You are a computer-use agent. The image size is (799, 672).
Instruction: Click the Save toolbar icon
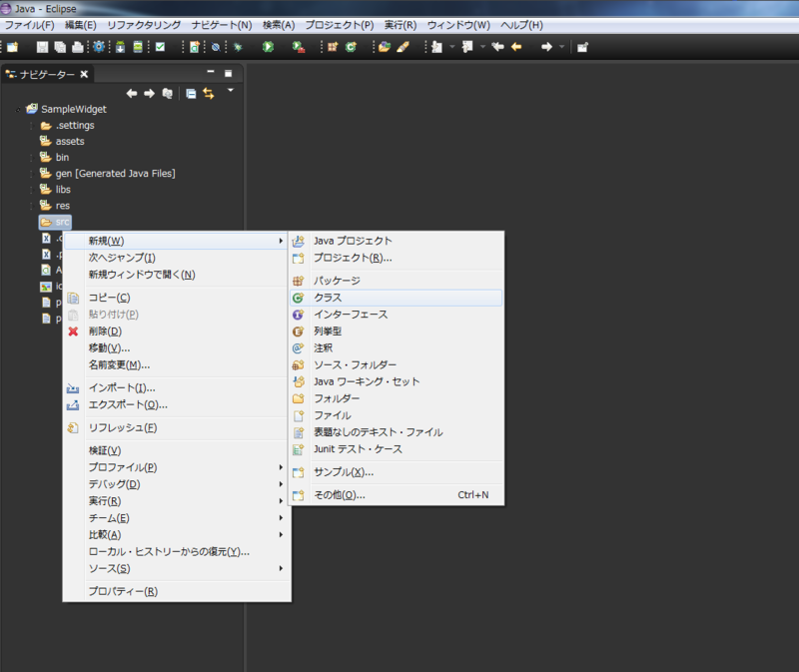[x=42, y=47]
